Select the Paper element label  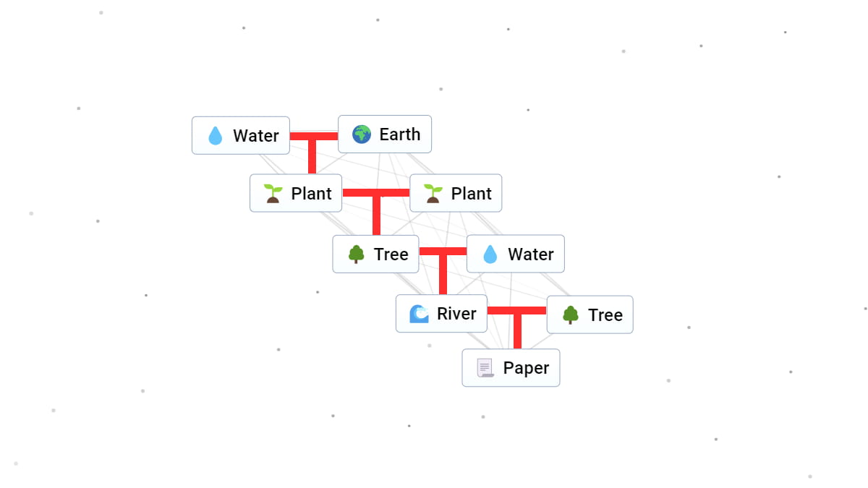pyautogui.click(x=526, y=368)
